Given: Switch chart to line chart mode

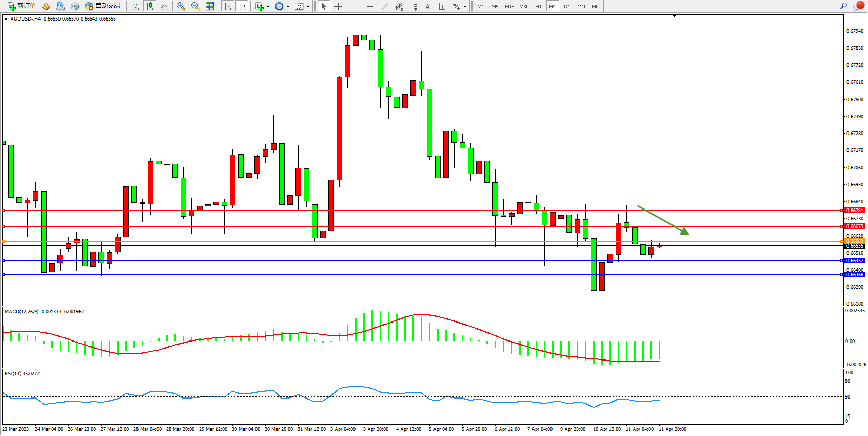Looking at the screenshot, I should click(164, 6).
